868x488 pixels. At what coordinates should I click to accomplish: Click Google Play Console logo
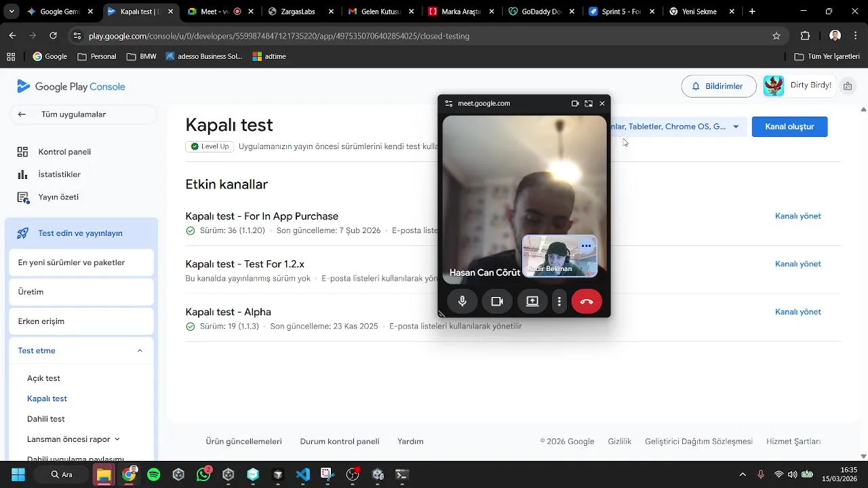pos(71,87)
